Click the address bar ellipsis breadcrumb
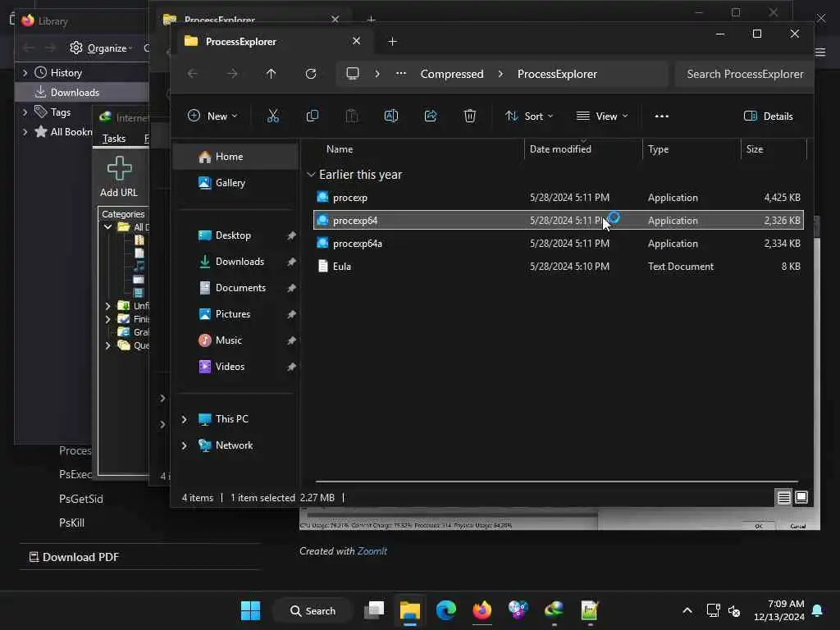Screen dimensions: 840x630 point(400,73)
